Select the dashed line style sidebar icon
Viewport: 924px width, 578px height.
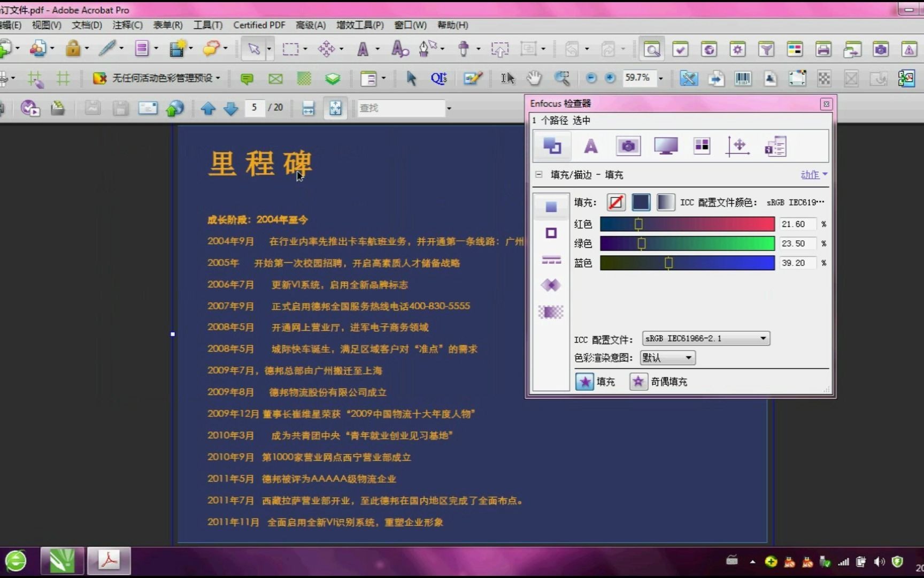(551, 260)
